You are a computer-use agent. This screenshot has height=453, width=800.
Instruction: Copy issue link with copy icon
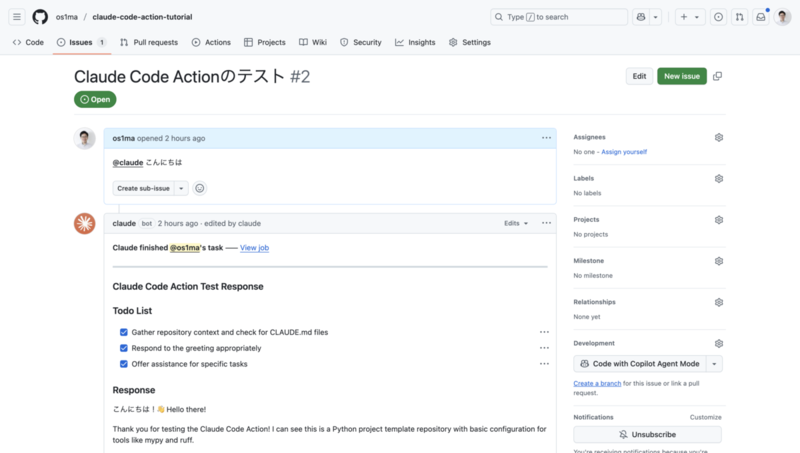click(x=717, y=76)
